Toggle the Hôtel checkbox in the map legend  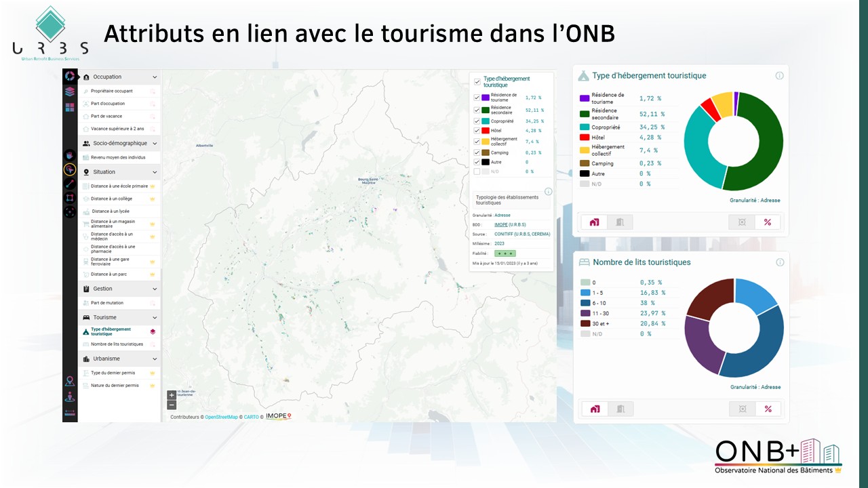[477, 130]
